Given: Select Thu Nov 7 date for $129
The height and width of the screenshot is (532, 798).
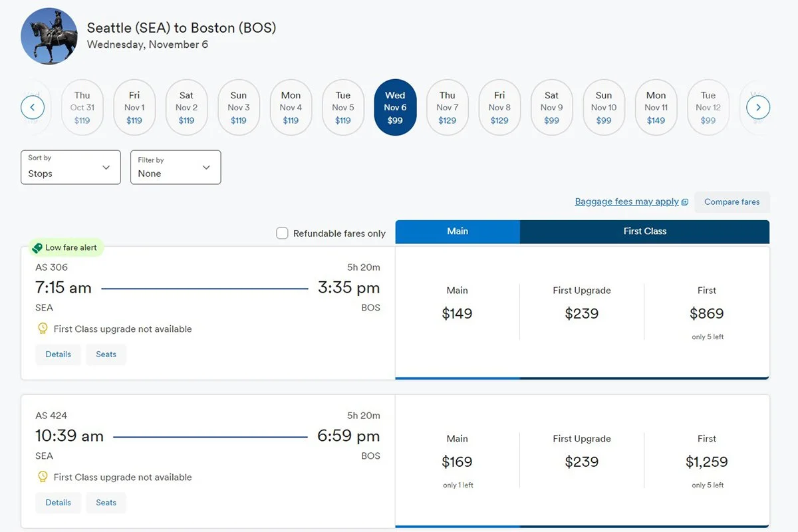Looking at the screenshot, I should [448, 107].
